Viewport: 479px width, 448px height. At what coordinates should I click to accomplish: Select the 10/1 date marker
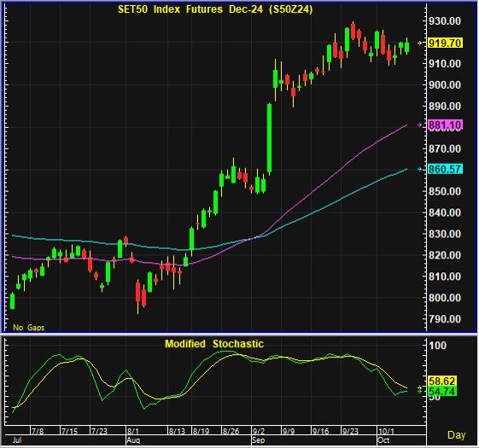point(387,431)
